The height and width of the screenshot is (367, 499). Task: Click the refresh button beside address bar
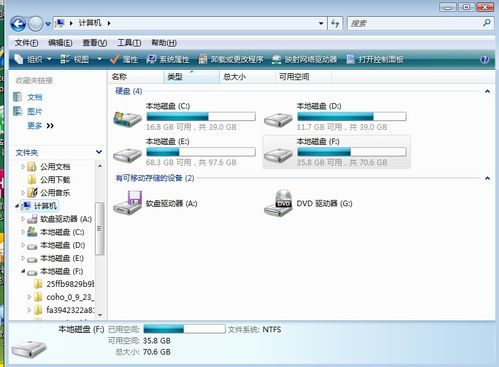click(x=335, y=23)
